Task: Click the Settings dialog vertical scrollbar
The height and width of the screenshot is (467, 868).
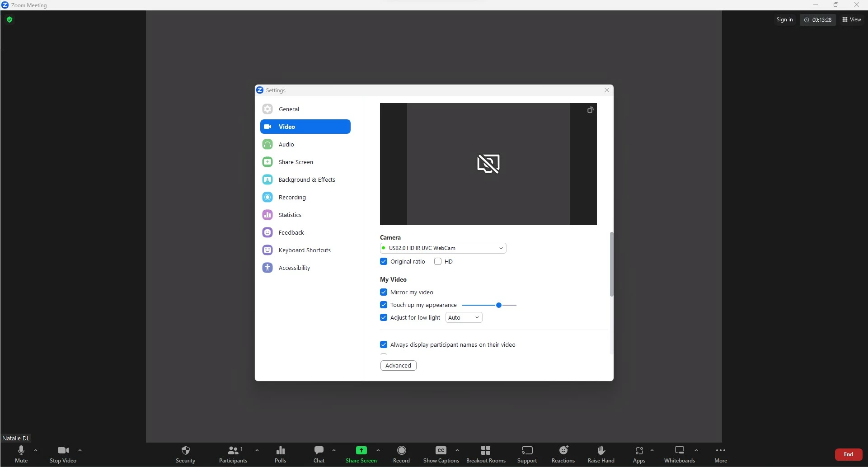Action: 611,264
